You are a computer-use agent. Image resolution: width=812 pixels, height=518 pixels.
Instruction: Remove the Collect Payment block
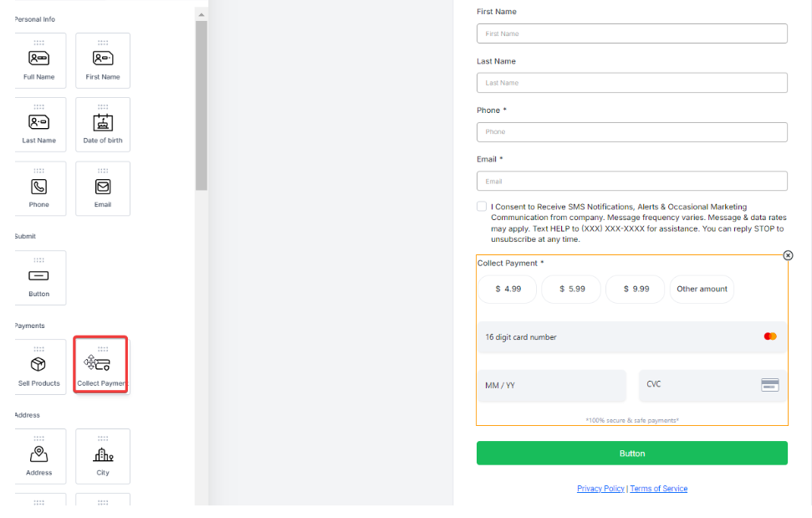(x=788, y=255)
